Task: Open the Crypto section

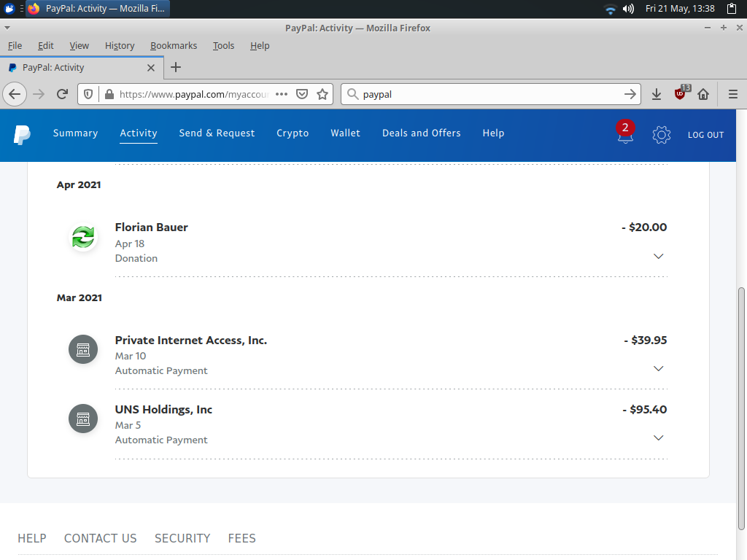Action: tap(293, 133)
